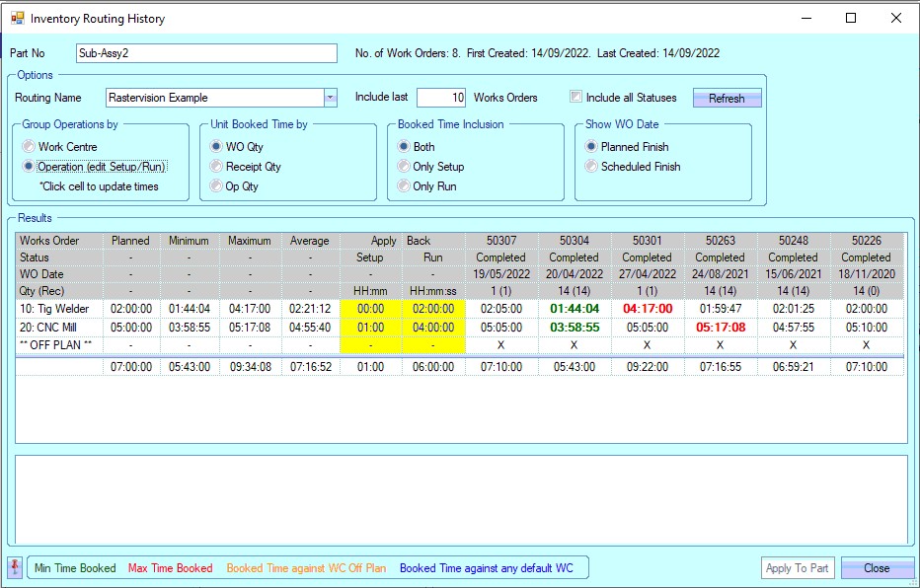Click Tig Welder yellow Run time cell
920x588 pixels.
point(433,309)
